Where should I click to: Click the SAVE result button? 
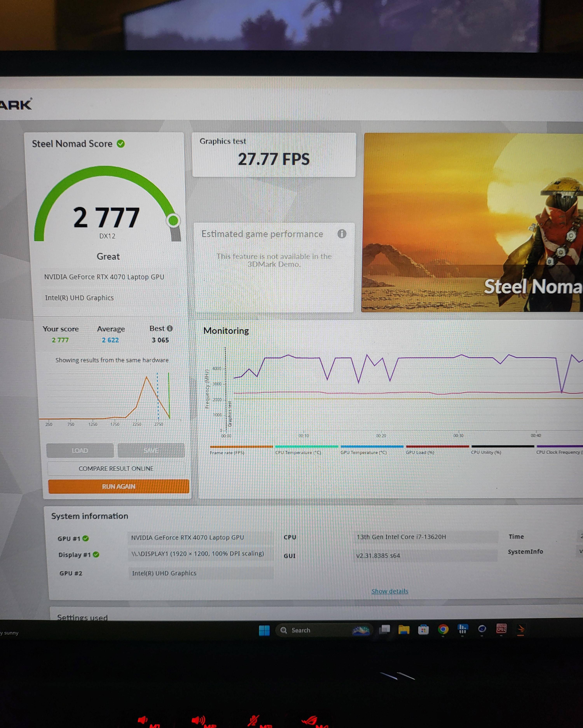click(x=151, y=450)
